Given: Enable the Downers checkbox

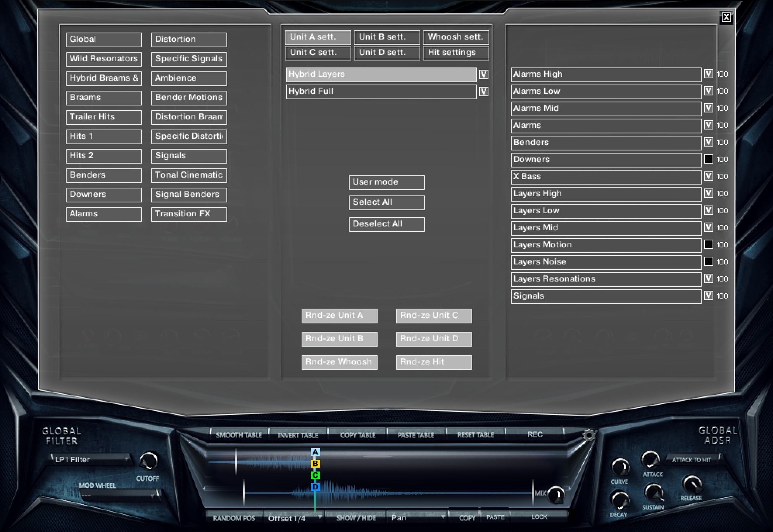Looking at the screenshot, I should 708,159.
